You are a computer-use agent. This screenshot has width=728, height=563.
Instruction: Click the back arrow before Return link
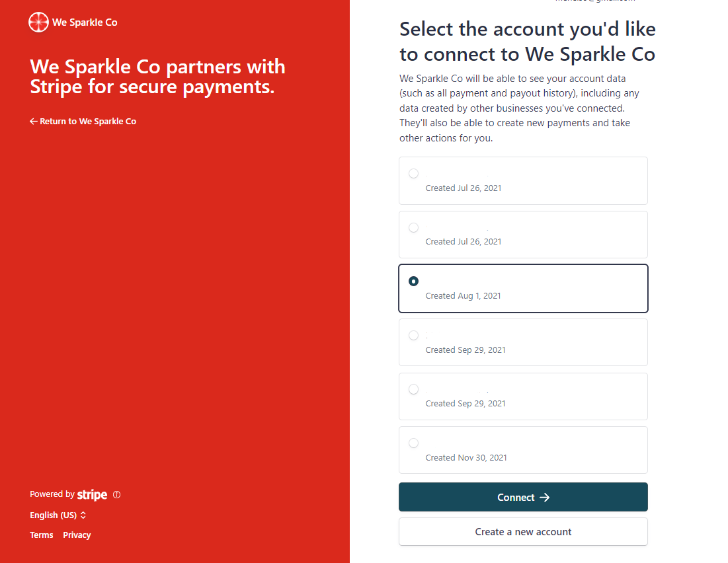tap(34, 121)
